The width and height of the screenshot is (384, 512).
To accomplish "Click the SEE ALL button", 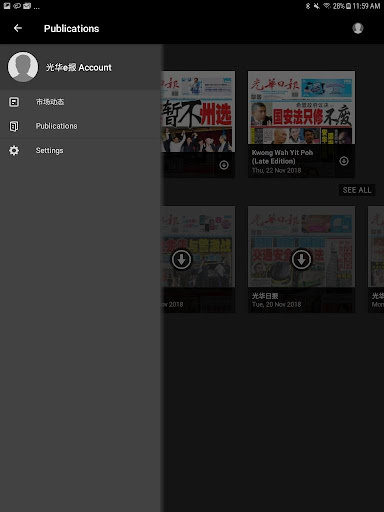I will (357, 190).
